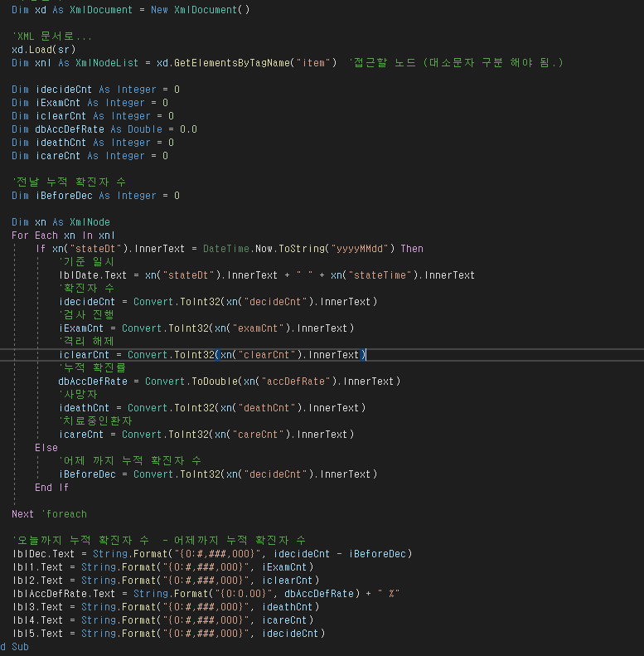Click the '누적 확진률 comment
The image size is (644, 656).
[93, 368]
